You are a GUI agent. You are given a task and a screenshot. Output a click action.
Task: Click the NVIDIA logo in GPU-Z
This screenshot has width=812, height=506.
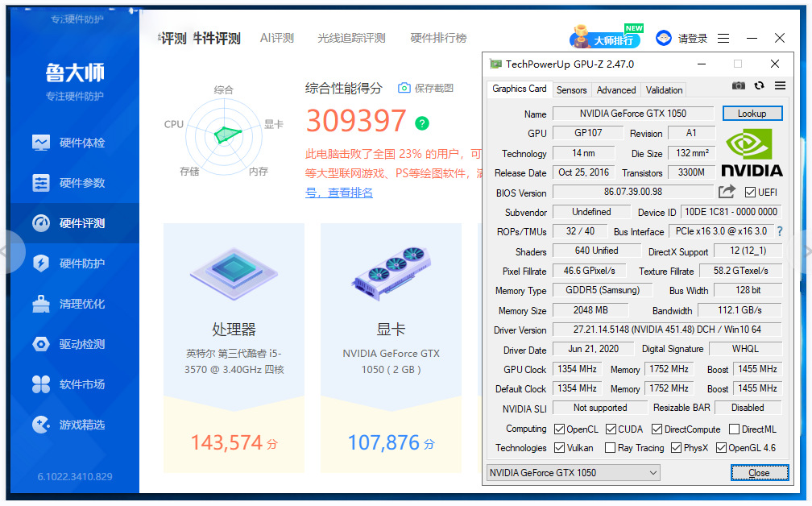click(x=752, y=153)
